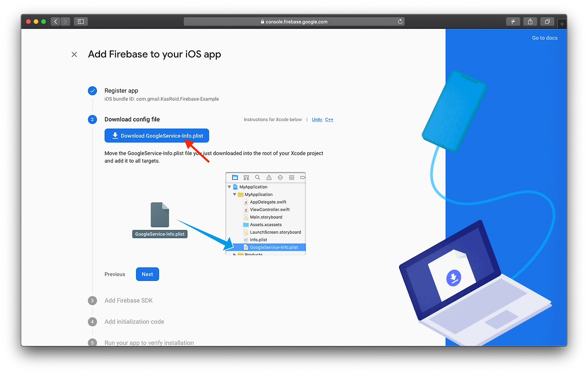The height and width of the screenshot is (374, 588).
Task: Click the Register app step title
Action: pos(121,91)
